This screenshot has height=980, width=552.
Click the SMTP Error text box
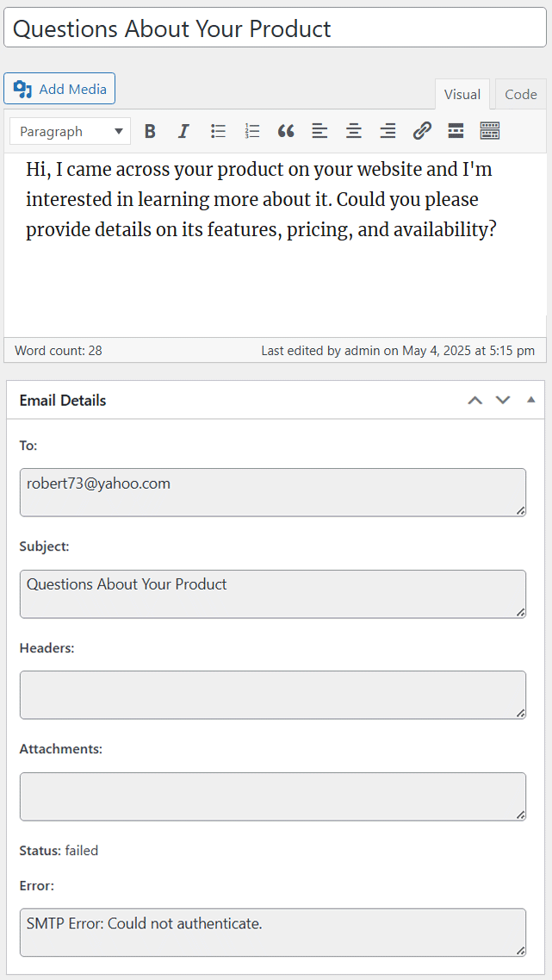click(272, 932)
